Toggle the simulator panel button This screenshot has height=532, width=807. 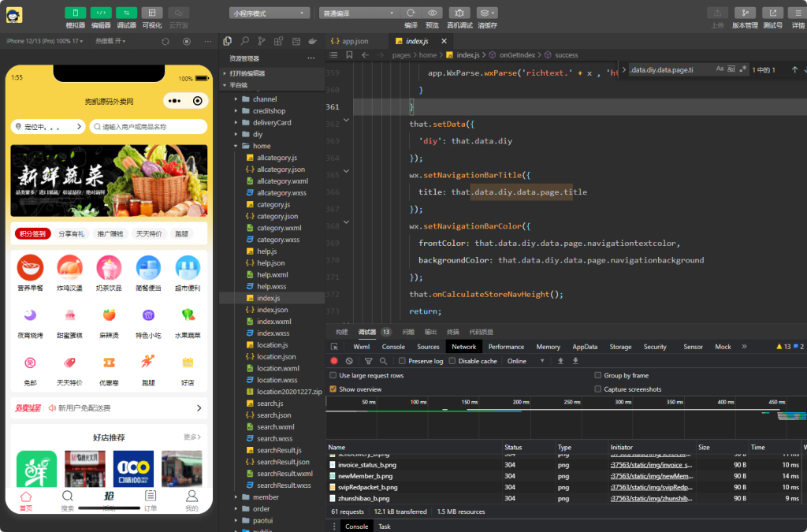pyautogui.click(x=75, y=13)
